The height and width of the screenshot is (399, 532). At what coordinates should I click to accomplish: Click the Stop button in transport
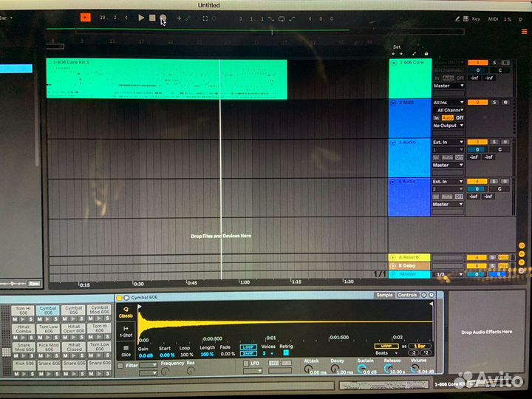(152, 17)
